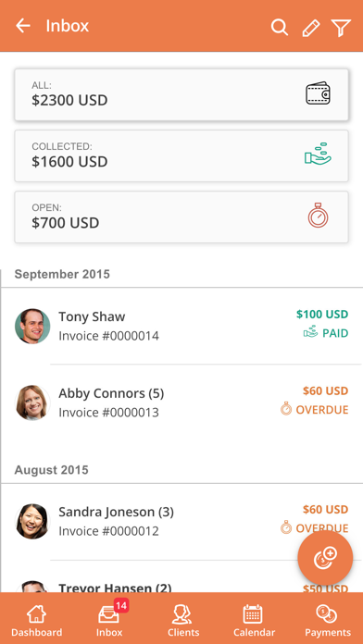Image resolution: width=363 pixels, height=644 pixels.
Task: Tap the back arrow in the header
Action: [x=23, y=26]
